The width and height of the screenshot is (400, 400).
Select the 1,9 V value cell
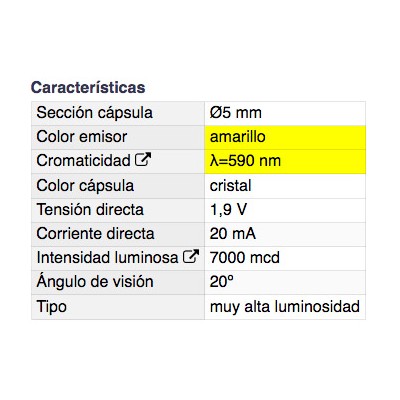(285, 210)
